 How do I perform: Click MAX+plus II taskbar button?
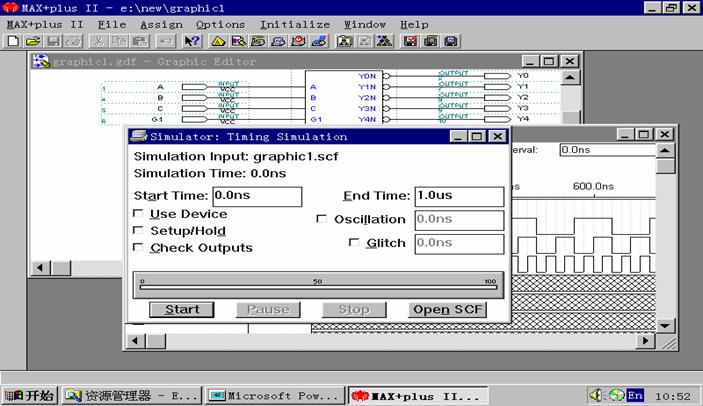(418, 396)
